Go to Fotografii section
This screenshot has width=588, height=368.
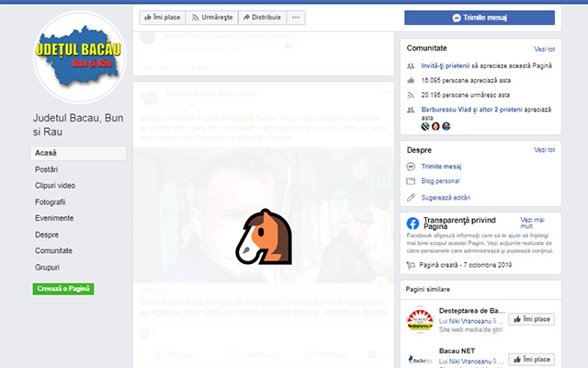click(x=50, y=202)
